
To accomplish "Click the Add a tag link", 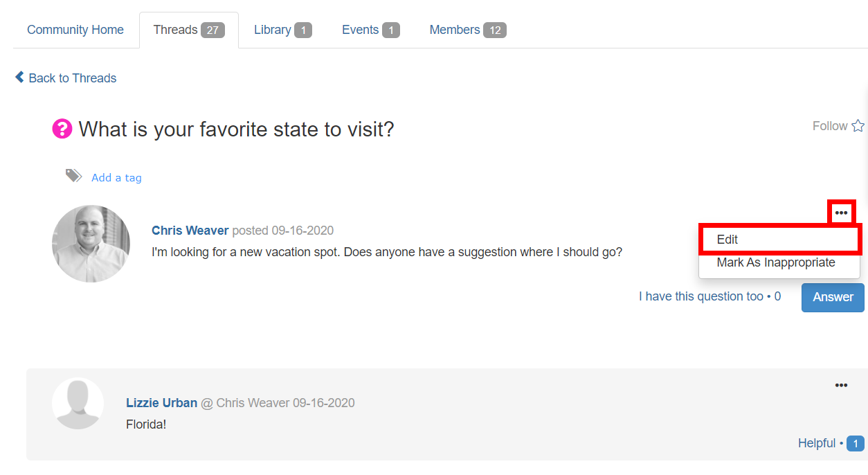I will [x=116, y=178].
